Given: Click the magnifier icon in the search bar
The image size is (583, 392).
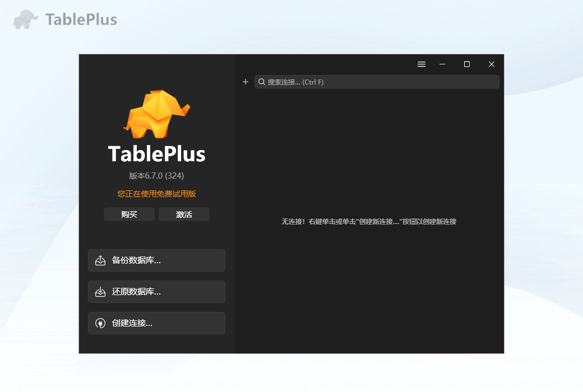Looking at the screenshot, I should point(262,82).
